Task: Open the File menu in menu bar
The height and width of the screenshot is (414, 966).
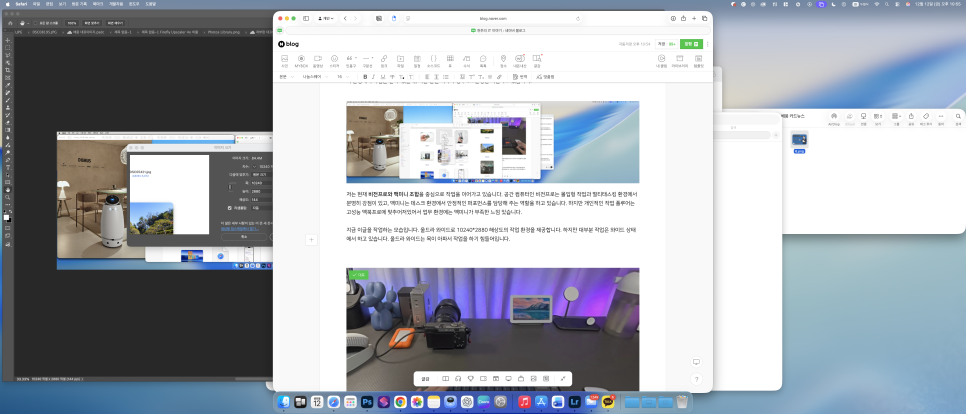Action: 38,3
